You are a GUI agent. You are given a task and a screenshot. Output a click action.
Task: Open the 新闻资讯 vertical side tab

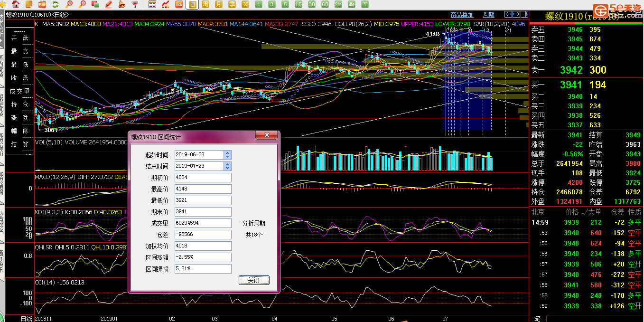tap(2, 261)
